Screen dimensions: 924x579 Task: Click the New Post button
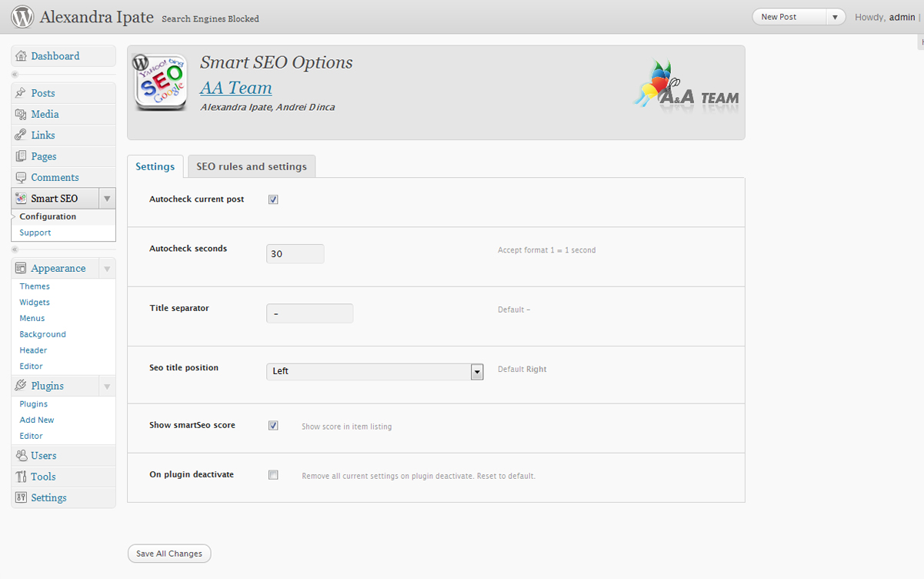tap(789, 17)
